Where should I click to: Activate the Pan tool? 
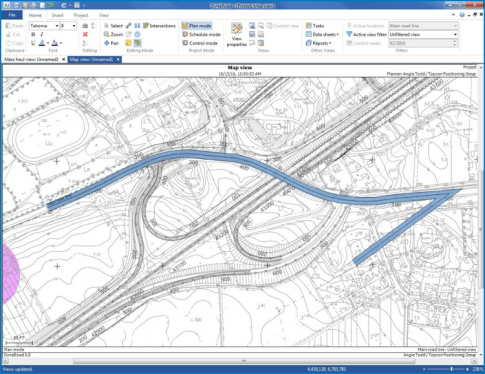pos(111,43)
